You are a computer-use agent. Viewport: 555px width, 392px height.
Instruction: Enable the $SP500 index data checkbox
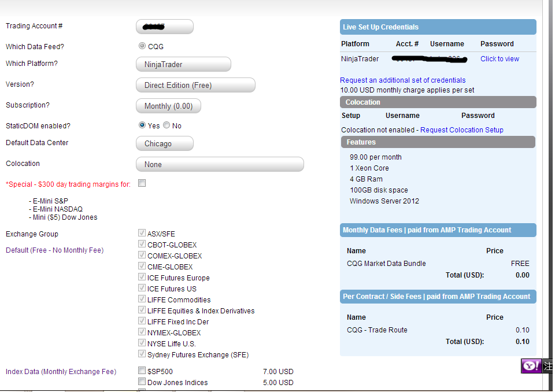click(x=142, y=371)
